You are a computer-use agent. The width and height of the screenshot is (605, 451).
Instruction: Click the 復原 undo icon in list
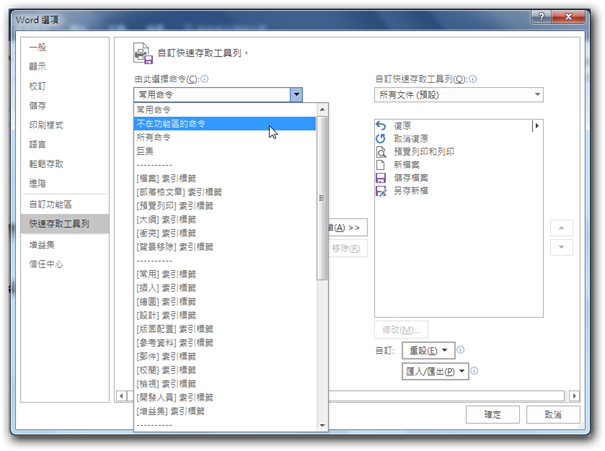coord(381,126)
